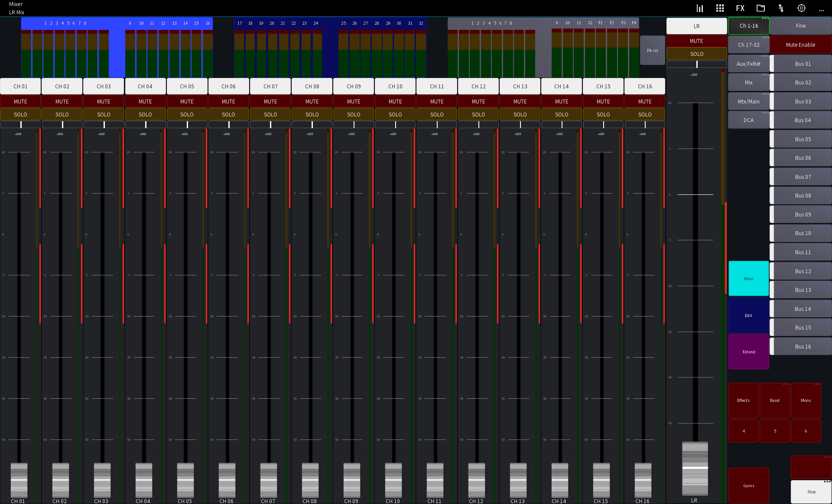The height and width of the screenshot is (504, 832).
Task: Expand Ch 1-16 layer options with its dots
Action: pyautogui.click(x=766, y=18)
